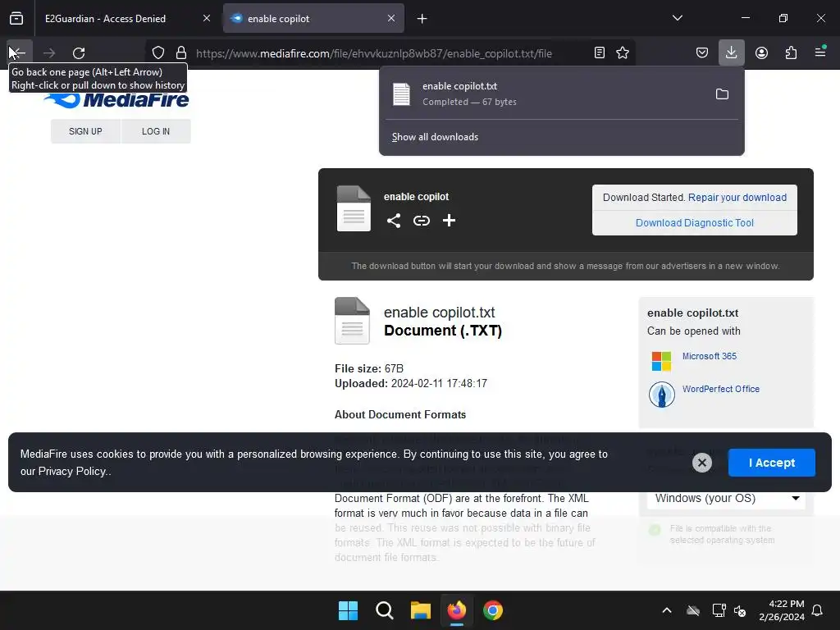
Task: Click Show all downloads
Action: pyautogui.click(x=435, y=137)
